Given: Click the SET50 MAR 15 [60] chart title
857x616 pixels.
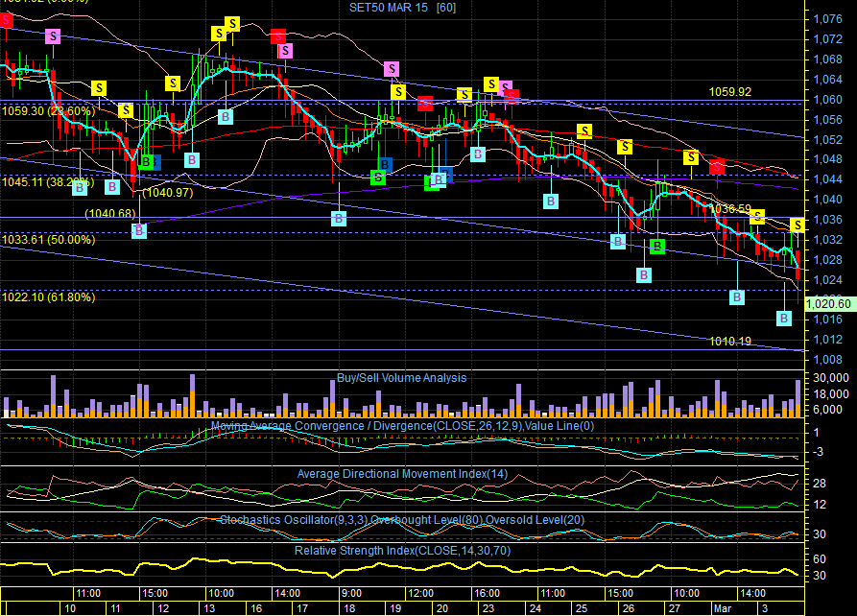Looking at the screenshot, I should [x=402, y=7].
